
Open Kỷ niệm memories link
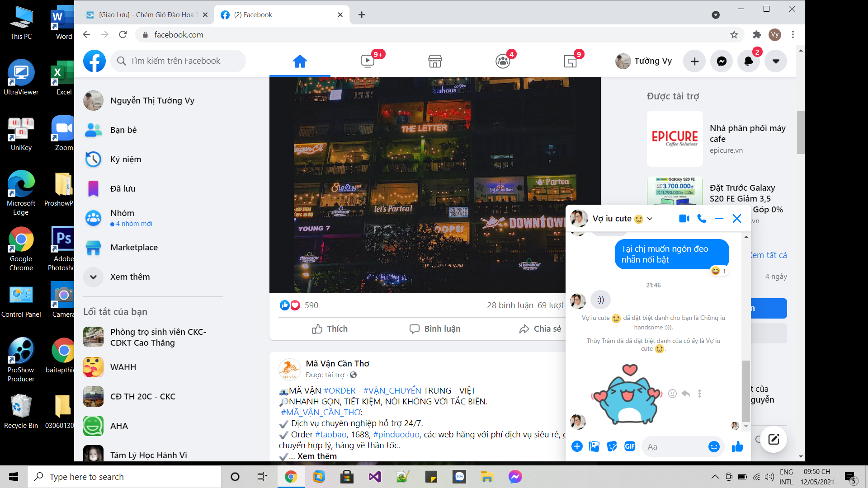(x=126, y=160)
